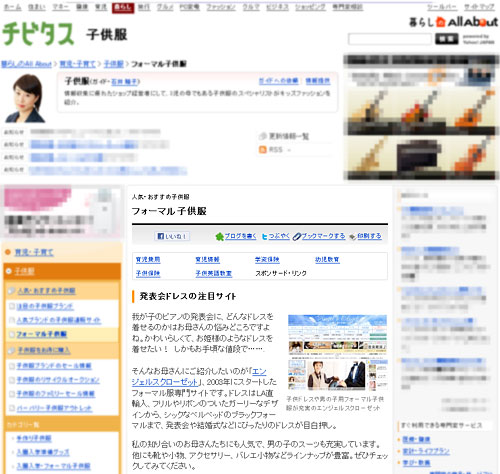Click the 学資保険 sponsored link

(267, 260)
